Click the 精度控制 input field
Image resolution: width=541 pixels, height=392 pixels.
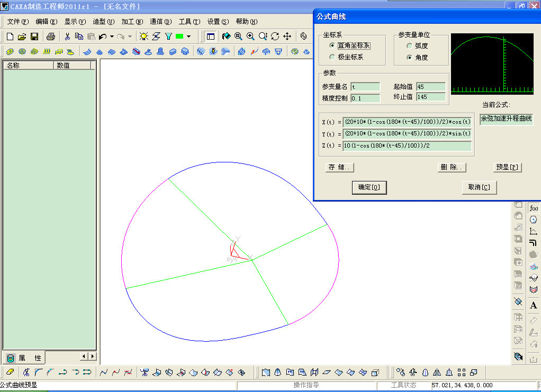click(x=365, y=98)
